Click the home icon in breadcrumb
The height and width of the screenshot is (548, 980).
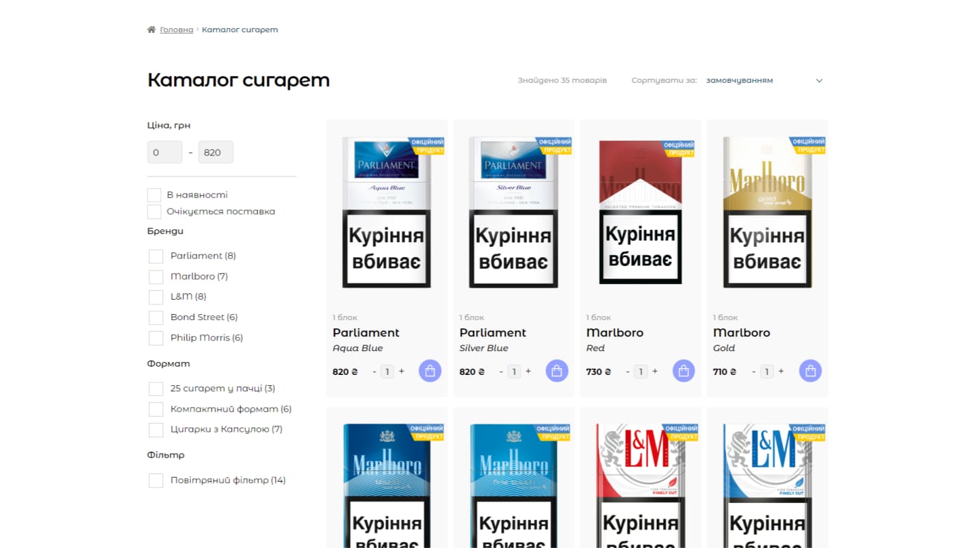coord(151,29)
